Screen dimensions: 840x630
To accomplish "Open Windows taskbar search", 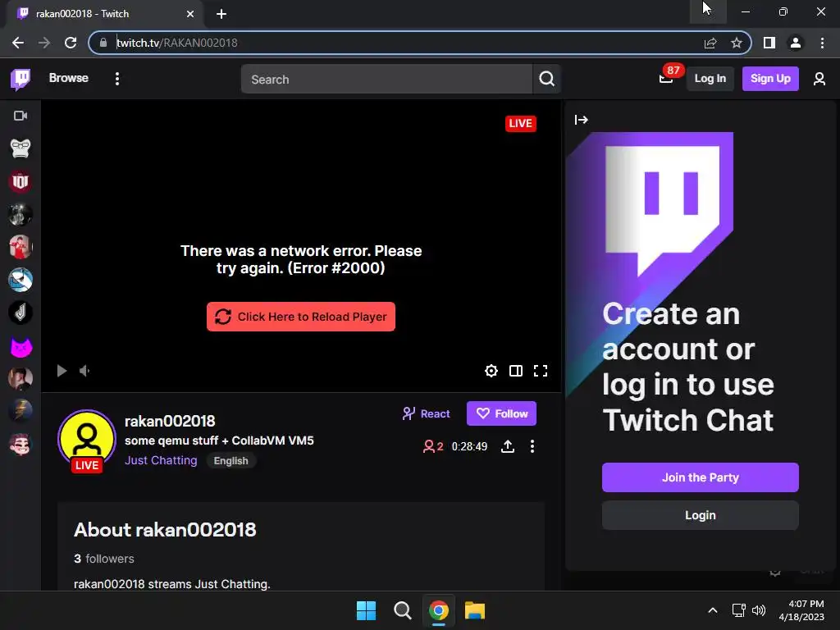I will click(x=402, y=610).
